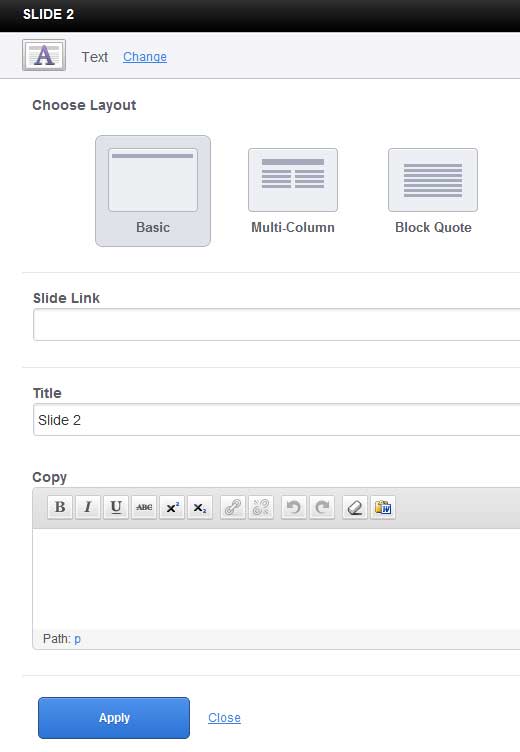Toggle Bold formatting in Copy editor

[60, 507]
